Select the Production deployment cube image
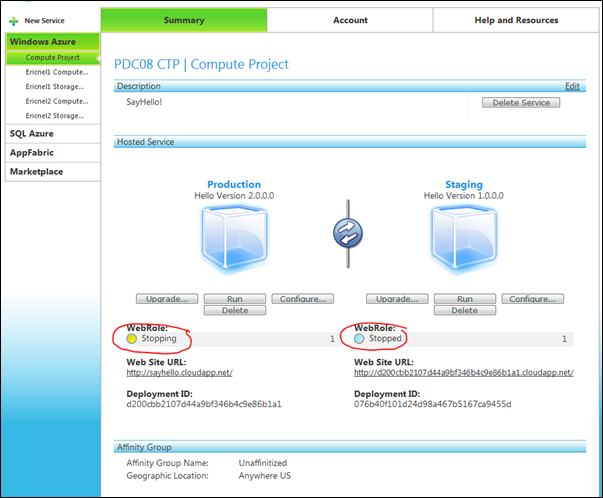The width and height of the screenshot is (603, 498). pyautogui.click(x=234, y=238)
